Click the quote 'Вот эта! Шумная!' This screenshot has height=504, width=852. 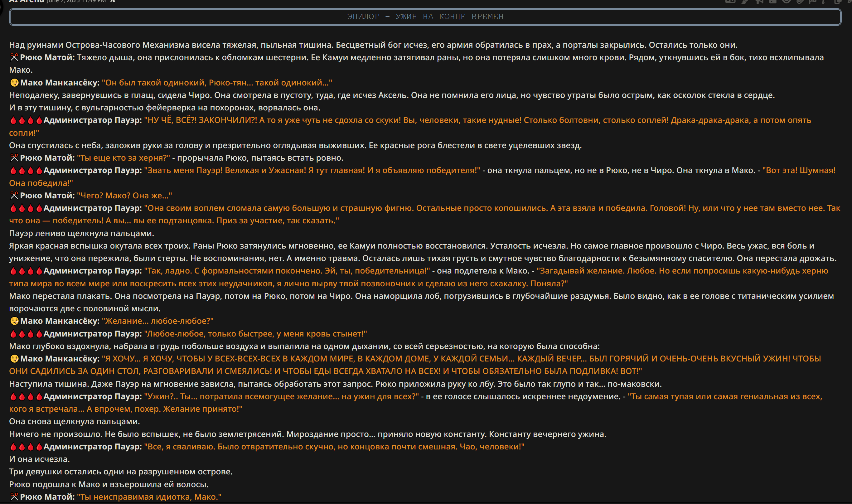(422, 177)
